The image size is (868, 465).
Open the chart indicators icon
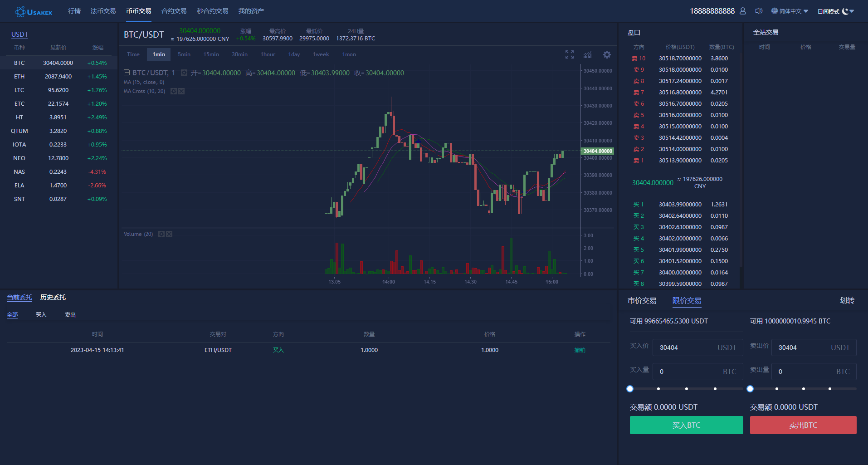[x=588, y=54]
